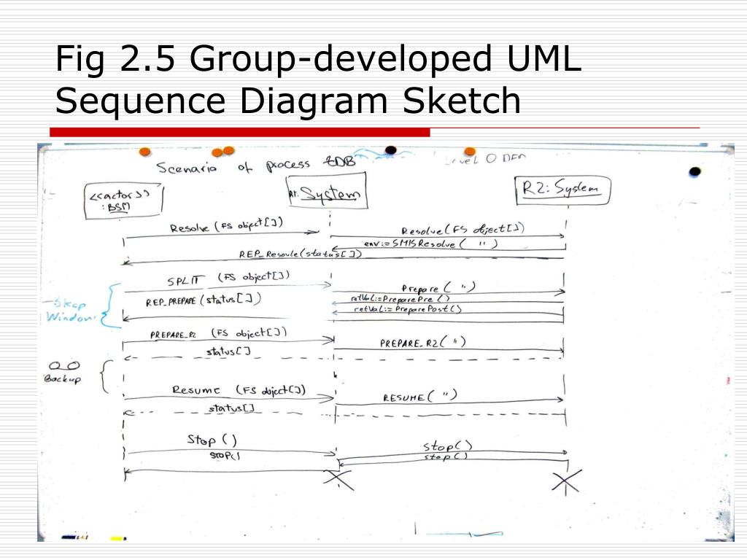Click the black magnet near right edge
The height and width of the screenshot is (560, 747).
695,171
